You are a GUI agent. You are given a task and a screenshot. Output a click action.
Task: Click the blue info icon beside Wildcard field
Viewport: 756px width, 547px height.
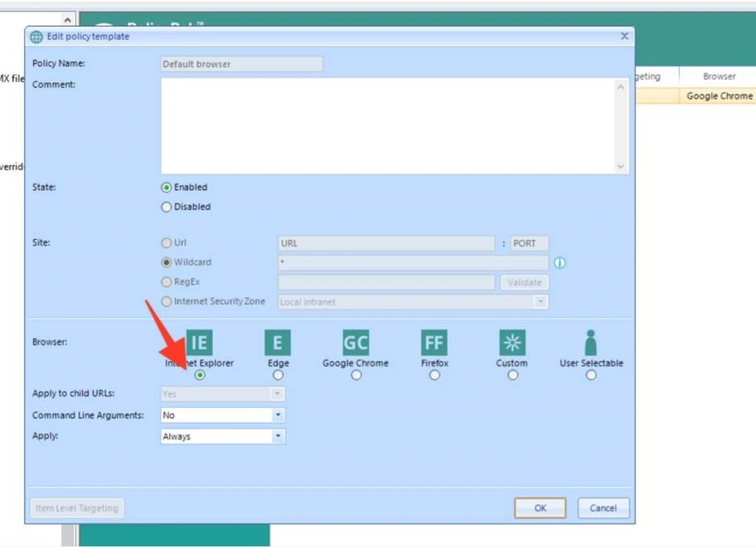click(560, 263)
